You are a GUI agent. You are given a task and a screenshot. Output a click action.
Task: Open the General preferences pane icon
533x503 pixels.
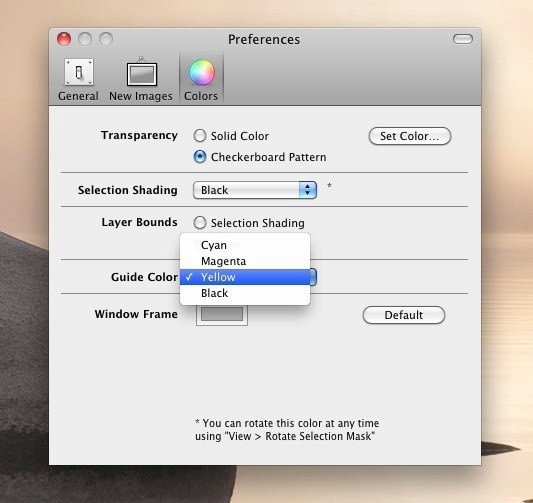click(x=79, y=72)
